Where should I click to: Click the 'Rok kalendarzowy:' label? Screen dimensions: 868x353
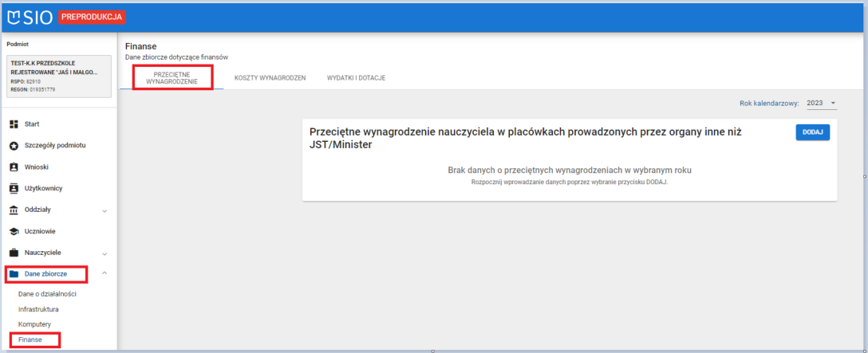(769, 103)
